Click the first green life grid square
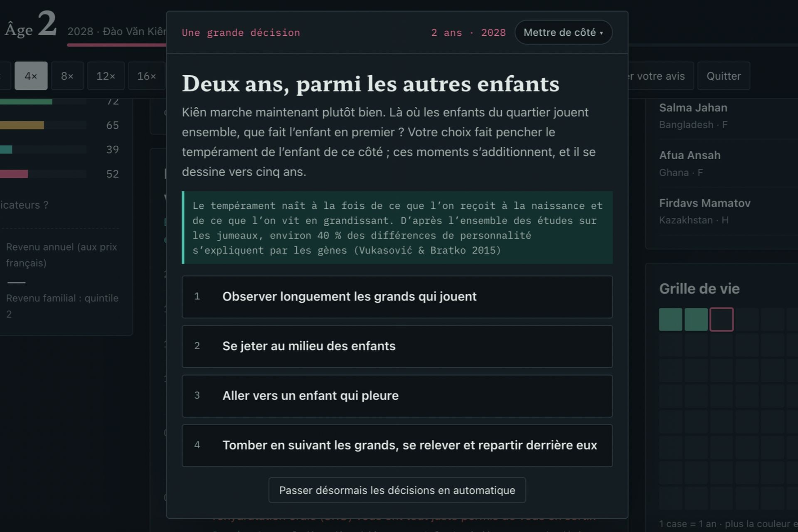 [x=670, y=319]
